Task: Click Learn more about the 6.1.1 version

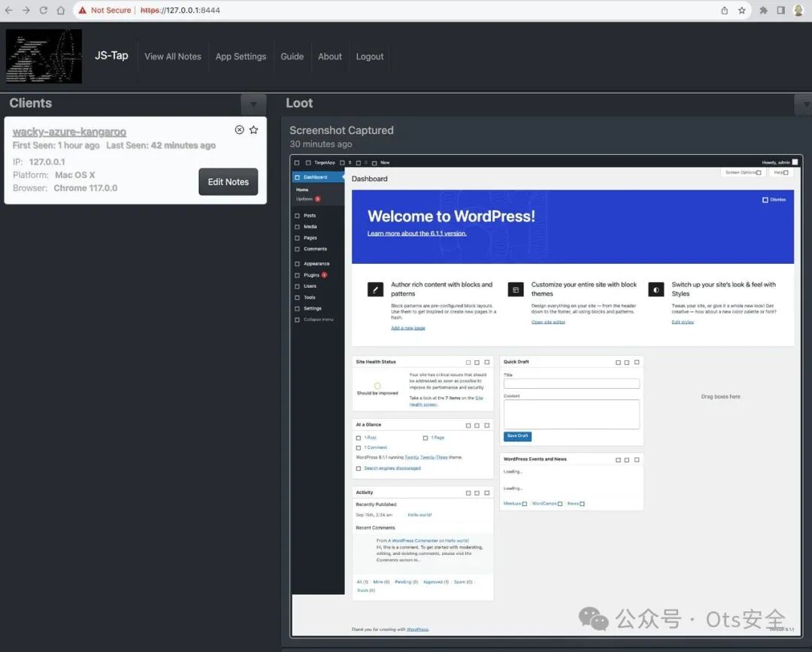Action: tap(417, 234)
